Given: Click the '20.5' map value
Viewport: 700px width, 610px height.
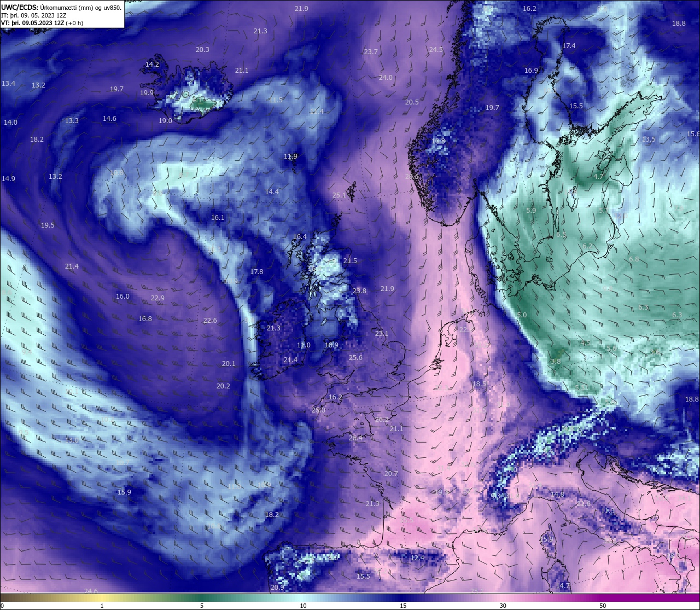Looking at the screenshot, I should [x=412, y=102].
